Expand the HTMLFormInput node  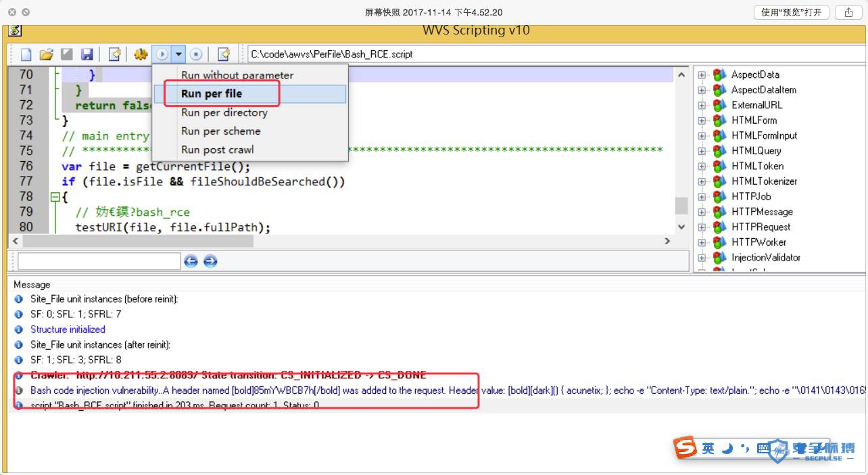click(x=702, y=135)
